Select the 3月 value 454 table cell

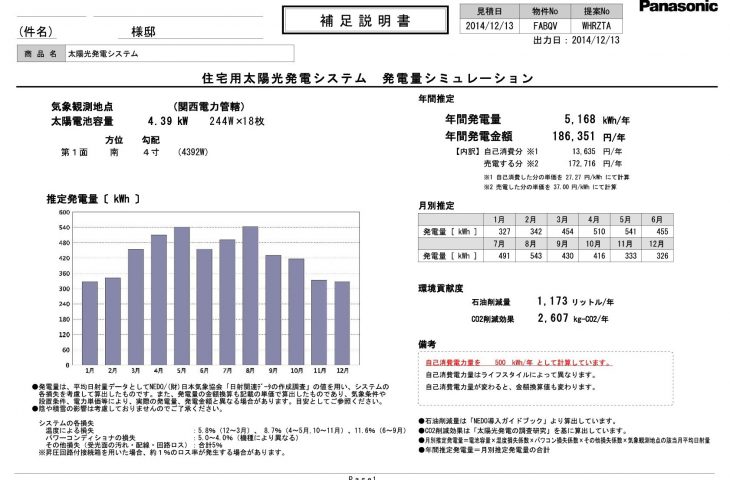point(562,231)
